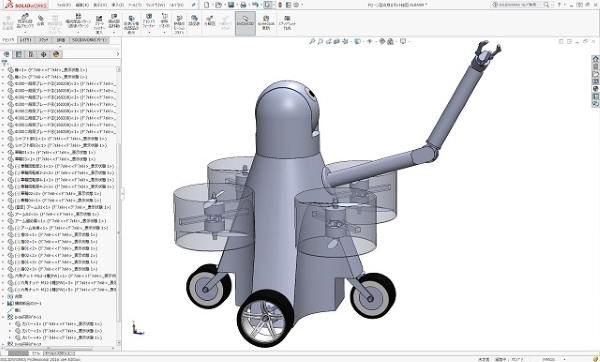The height and width of the screenshot is (362, 600).
Task: Open the DisplayManager color ball tab
Action: [56, 54]
